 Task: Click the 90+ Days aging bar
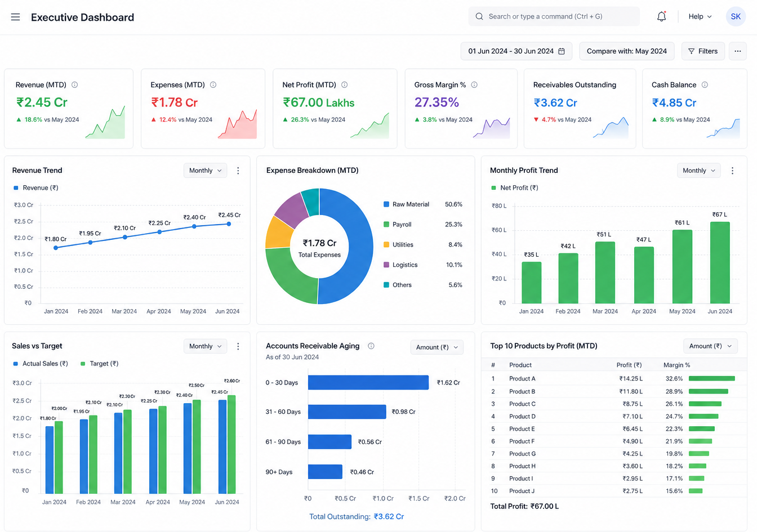point(325,472)
